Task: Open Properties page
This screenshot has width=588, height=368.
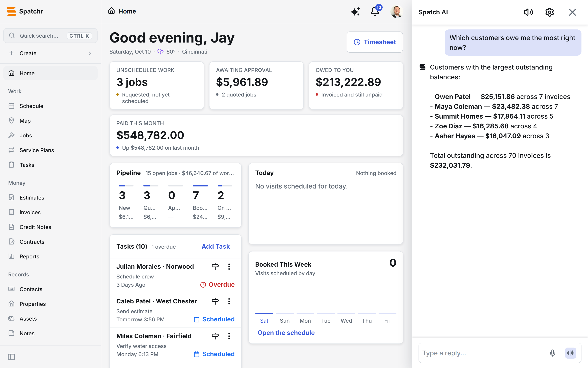Action: click(50, 304)
